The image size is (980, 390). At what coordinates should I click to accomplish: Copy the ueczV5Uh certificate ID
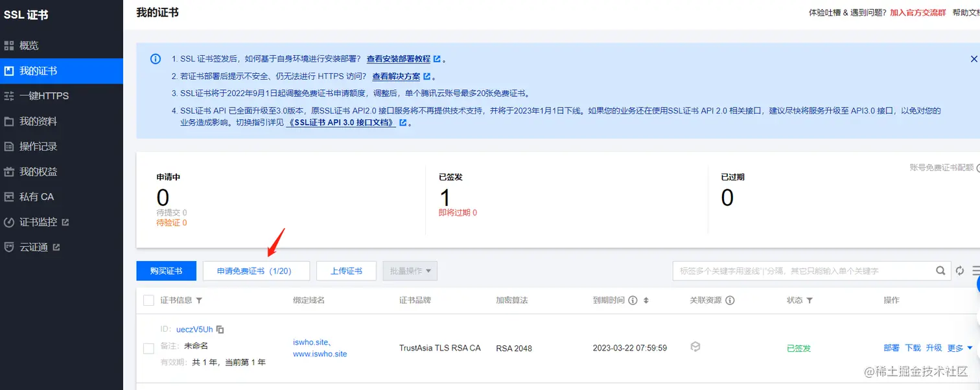tap(220, 329)
